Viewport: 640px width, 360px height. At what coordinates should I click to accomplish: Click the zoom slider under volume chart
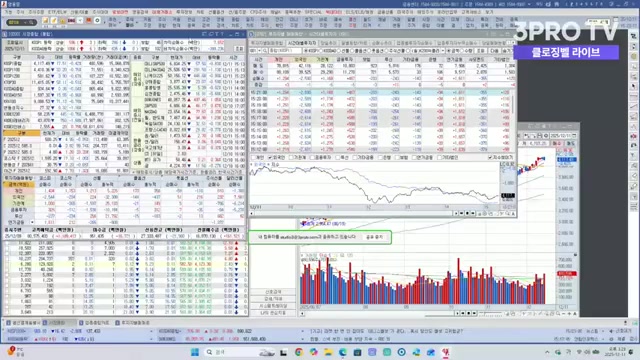click(490, 313)
